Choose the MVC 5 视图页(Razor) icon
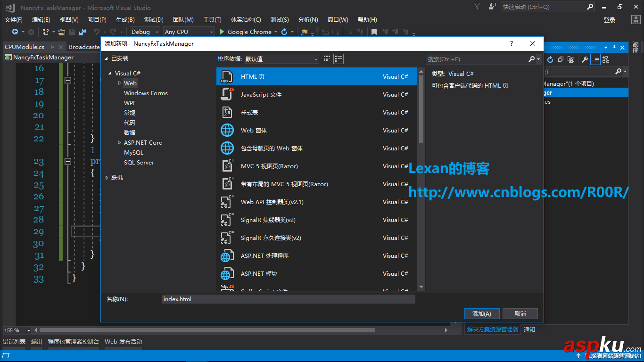 pyautogui.click(x=227, y=166)
